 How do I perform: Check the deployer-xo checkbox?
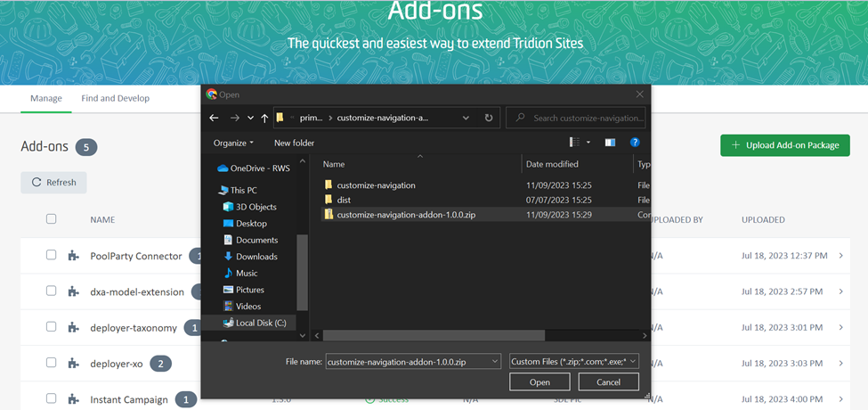coord(51,363)
